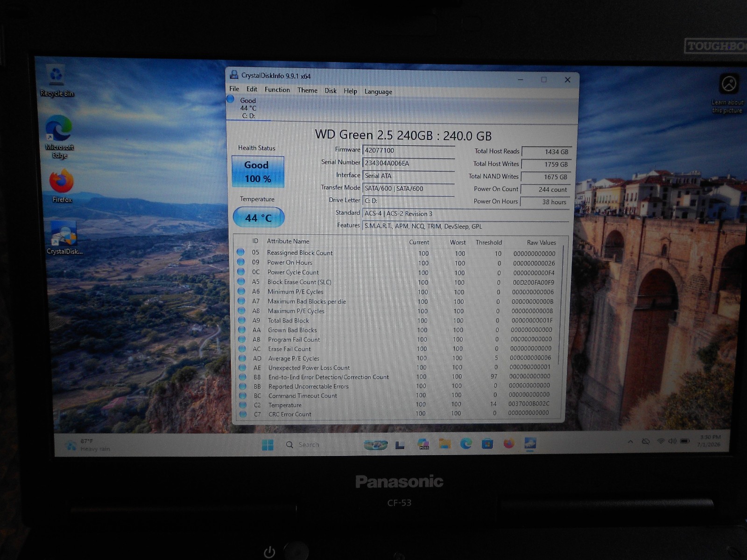The width and height of the screenshot is (747, 560).
Task: Click the CrystalDiskInfo title bar app icon
Action: [234, 75]
